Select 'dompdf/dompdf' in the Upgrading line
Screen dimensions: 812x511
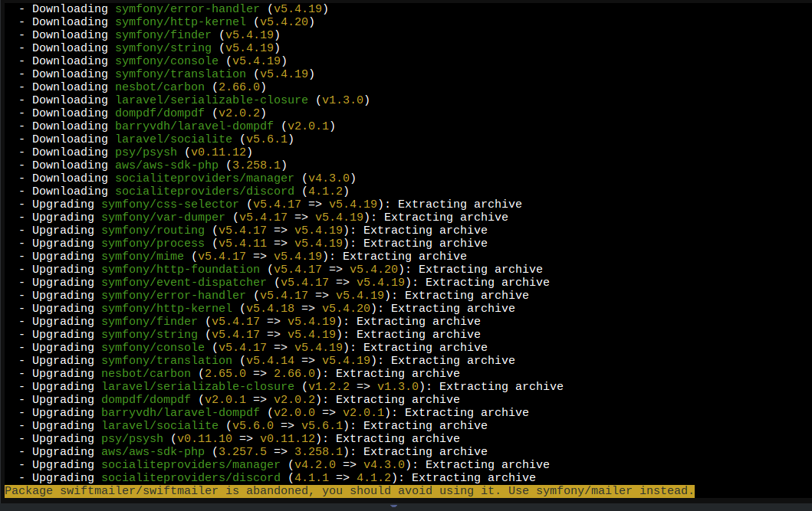point(146,399)
